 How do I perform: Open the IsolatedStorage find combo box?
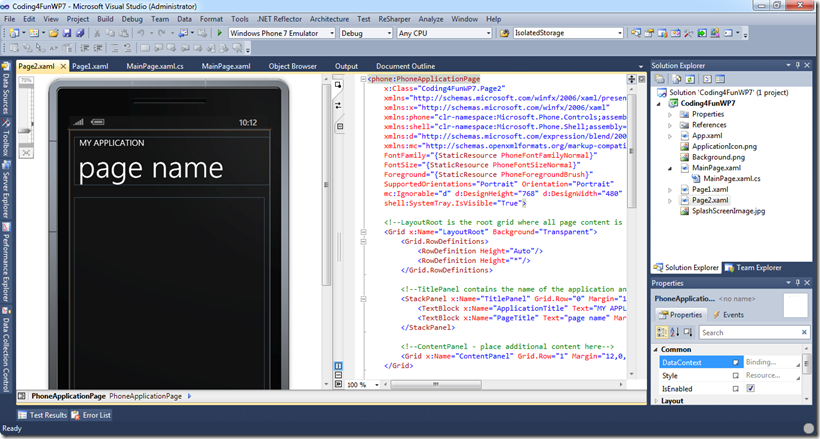(568, 33)
